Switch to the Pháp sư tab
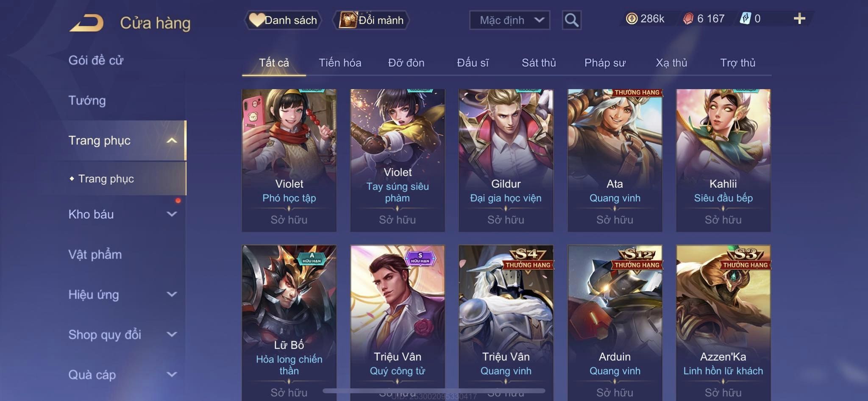This screenshot has width=868, height=401. pyautogui.click(x=605, y=63)
